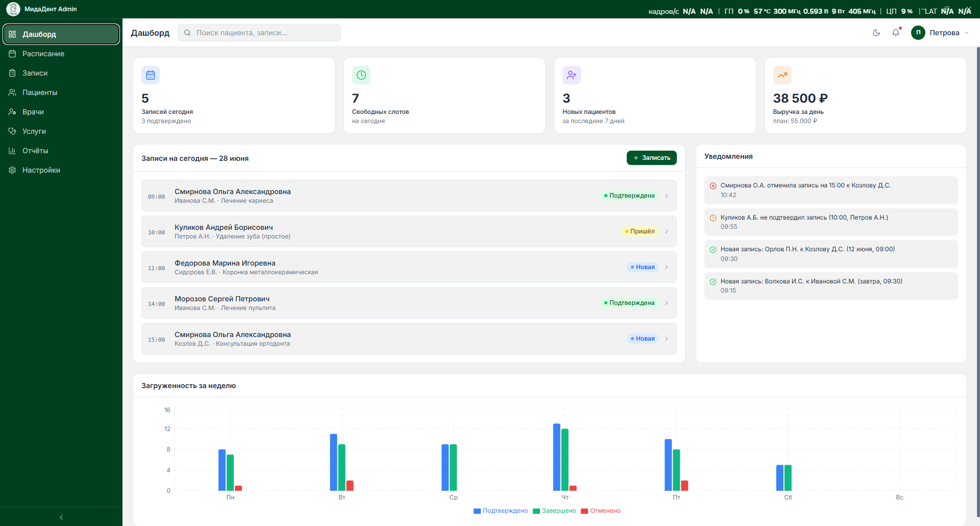Click the trend icon on Выручка за день card

pyautogui.click(x=782, y=75)
